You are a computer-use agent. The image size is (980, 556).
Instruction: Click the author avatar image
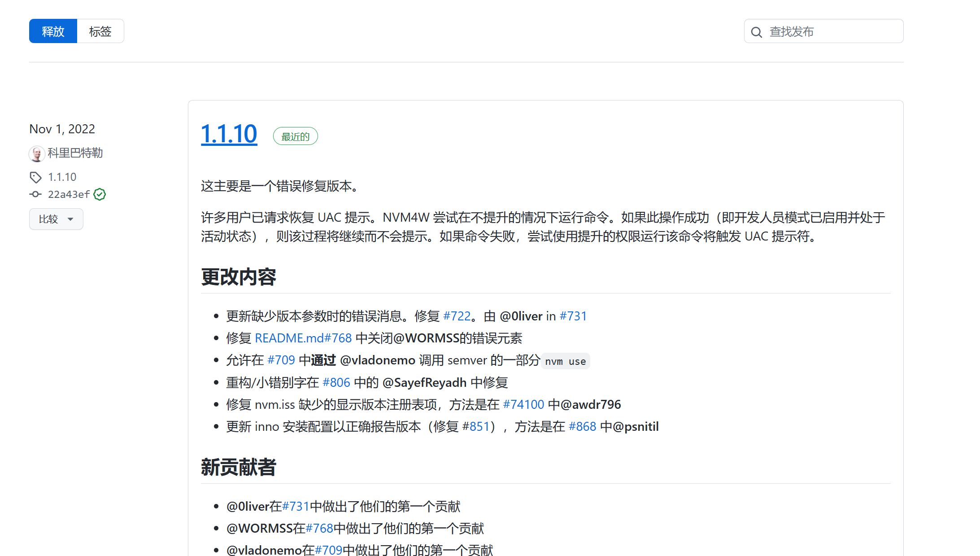pyautogui.click(x=36, y=153)
